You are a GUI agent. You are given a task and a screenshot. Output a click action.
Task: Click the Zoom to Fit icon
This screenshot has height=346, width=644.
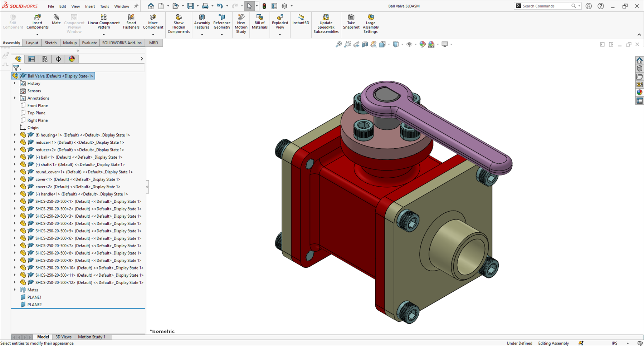click(x=338, y=44)
